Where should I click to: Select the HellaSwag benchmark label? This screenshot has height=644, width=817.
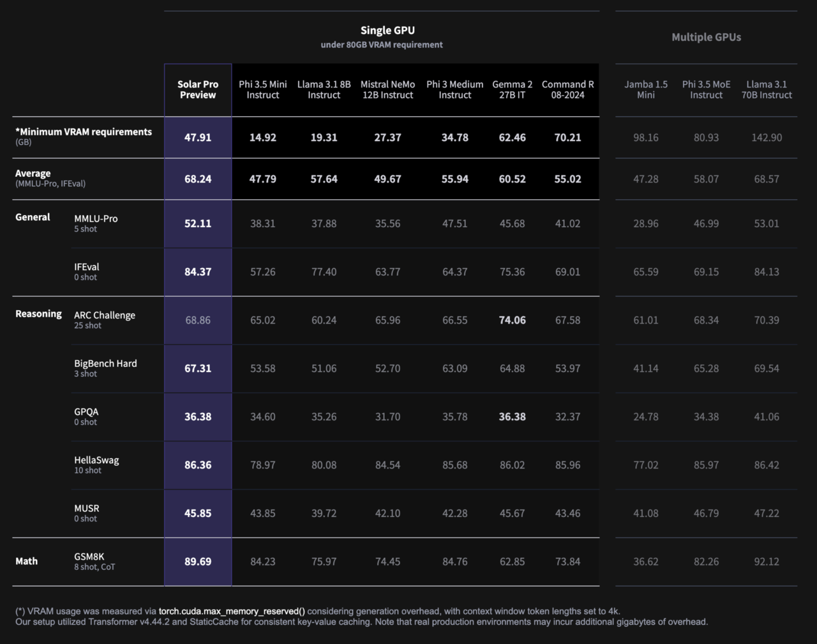[96, 460]
